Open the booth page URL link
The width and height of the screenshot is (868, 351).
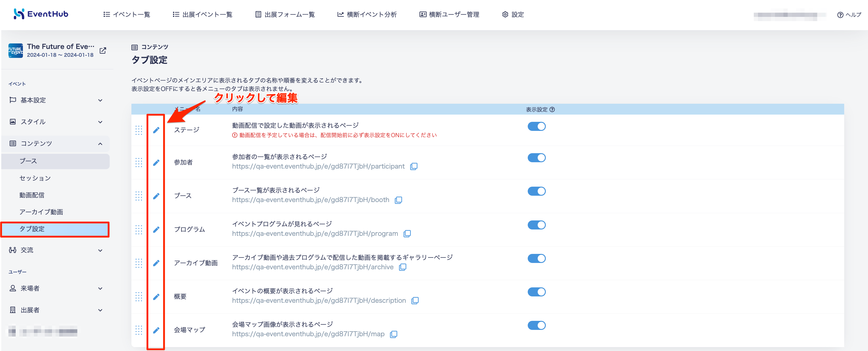pyautogui.click(x=310, y=200)
